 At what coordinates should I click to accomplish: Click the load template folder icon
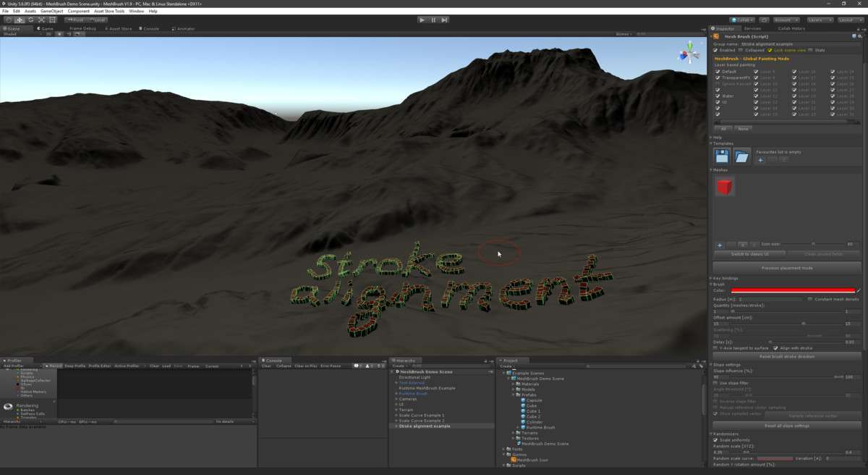click(741, 156)
